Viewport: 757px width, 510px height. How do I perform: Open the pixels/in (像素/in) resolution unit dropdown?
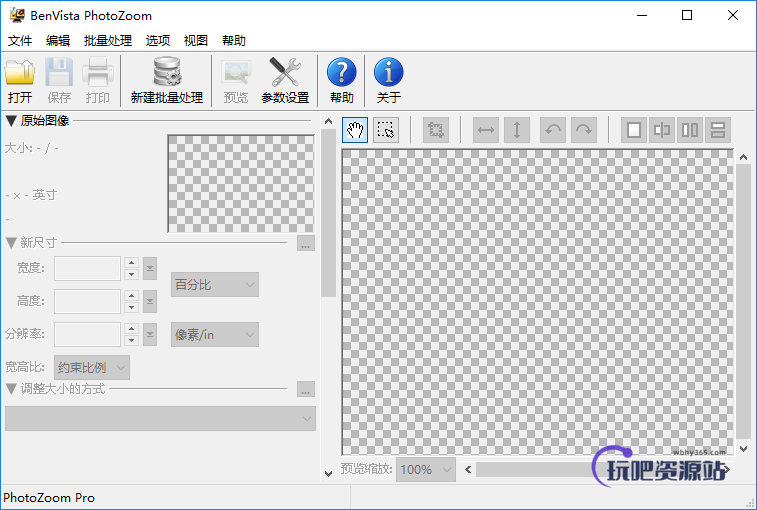[x=215, y=335]
